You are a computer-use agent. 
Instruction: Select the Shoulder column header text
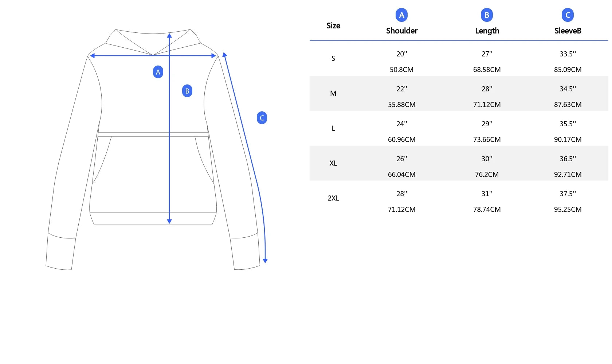pos(401,31)
